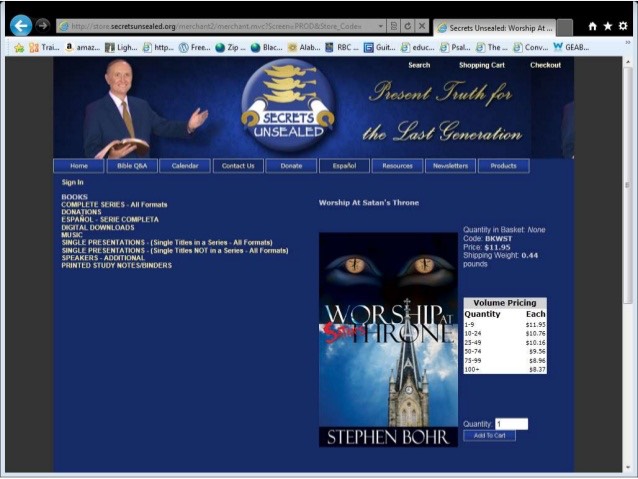Refresh the page with reload icon

click(x=408, y=26)
